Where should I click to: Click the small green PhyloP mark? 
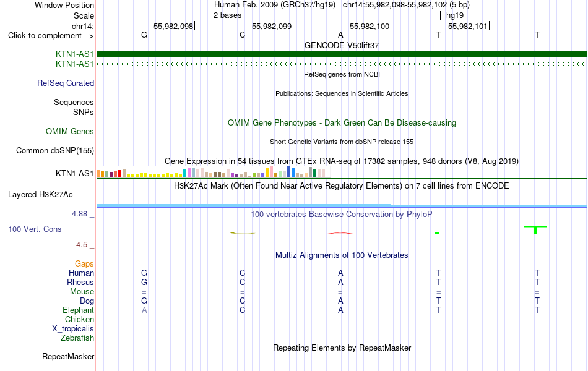(x=437, y=232)
